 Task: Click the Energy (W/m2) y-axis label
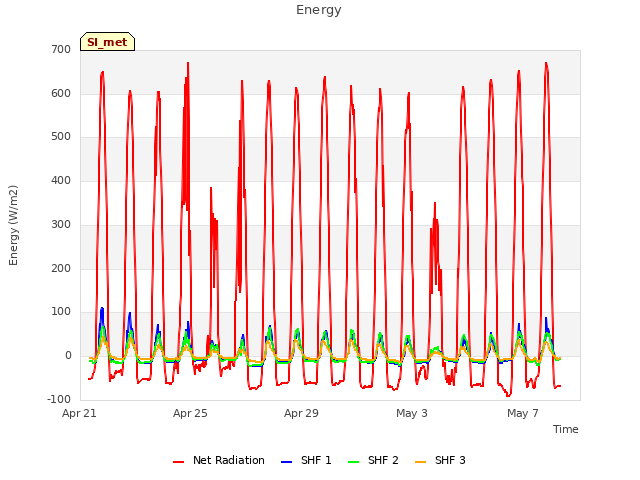coord(13,225)
